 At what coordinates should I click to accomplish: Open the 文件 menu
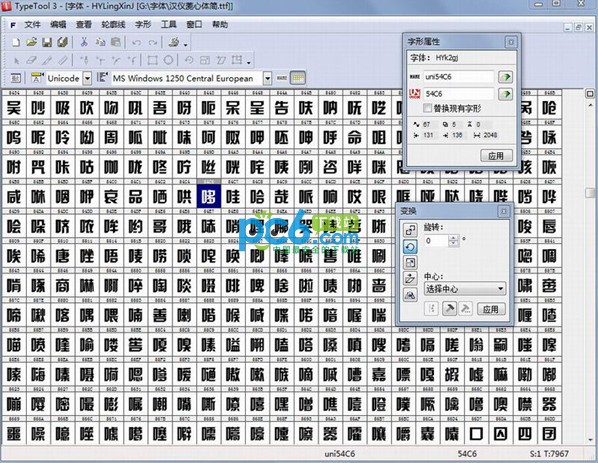click(x=32, y=24)
